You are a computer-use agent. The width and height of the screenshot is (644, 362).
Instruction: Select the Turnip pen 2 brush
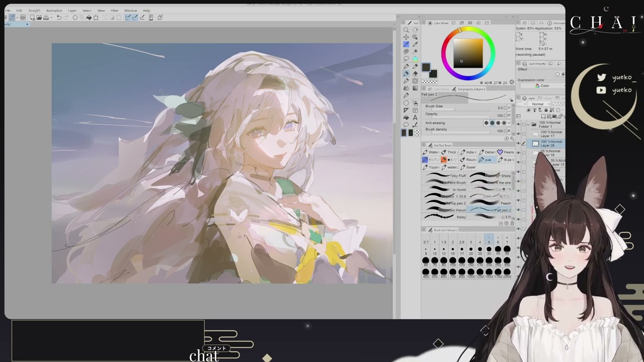pyautogui.click(x=444, y=203)
